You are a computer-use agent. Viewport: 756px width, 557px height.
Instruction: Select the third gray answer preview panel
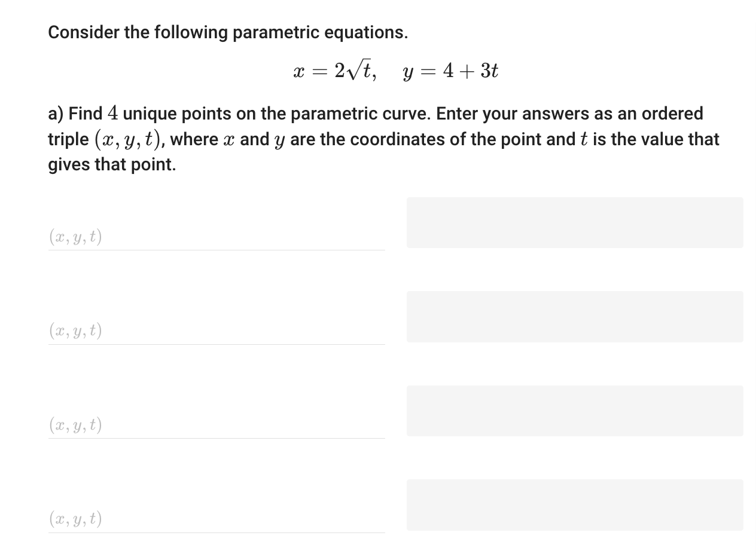tap(574, 411)
